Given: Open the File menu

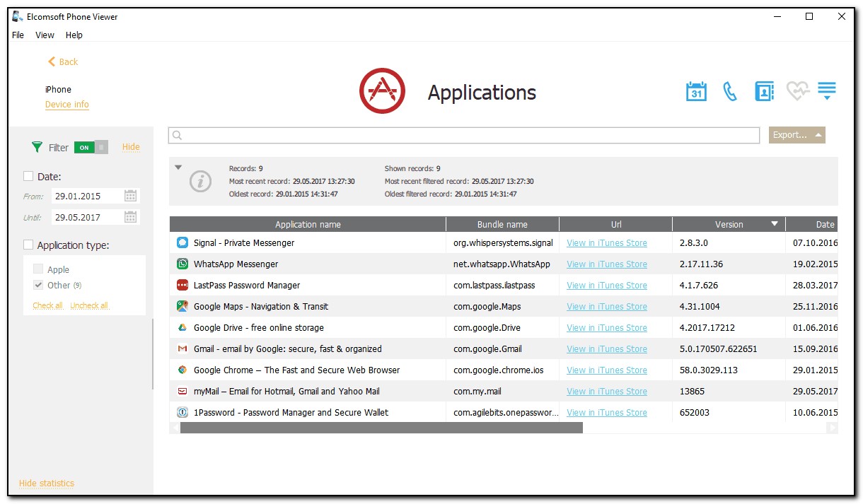Looking at the screenshot, I should click(18, 35).
